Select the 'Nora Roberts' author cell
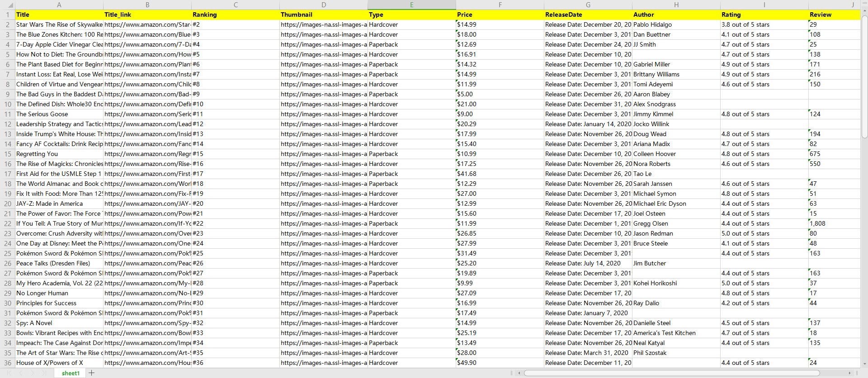Viewport: 868px width, 378px height. (x=676, y=164)
